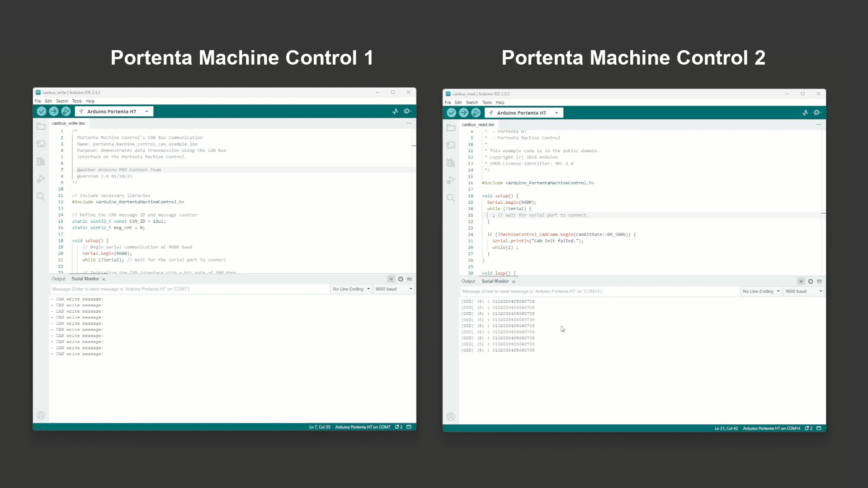Start the debugger in the left IDE
The width and height of the screenshot is (868, 488).
(x=66, y=111)
